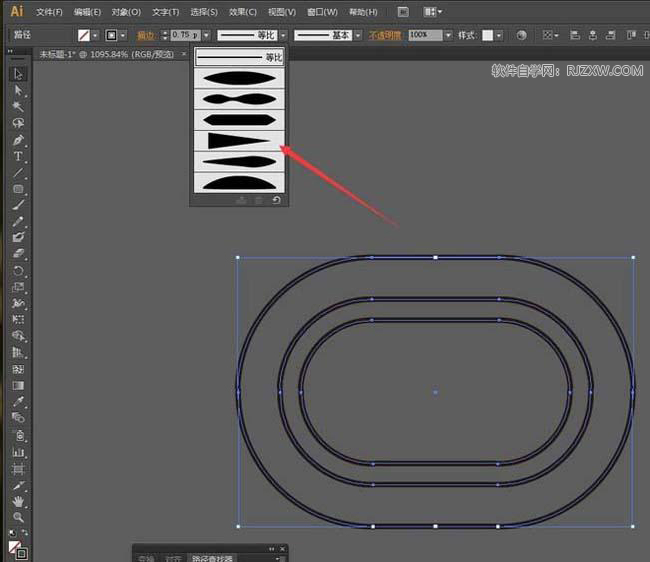Select the Pen tool
This screenshot has width=650, height=562.
18,140
